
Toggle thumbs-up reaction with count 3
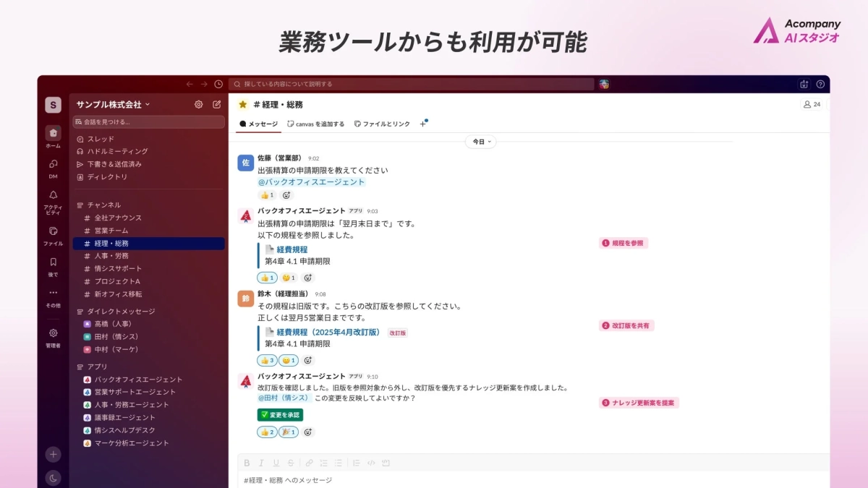pos(267,360)
